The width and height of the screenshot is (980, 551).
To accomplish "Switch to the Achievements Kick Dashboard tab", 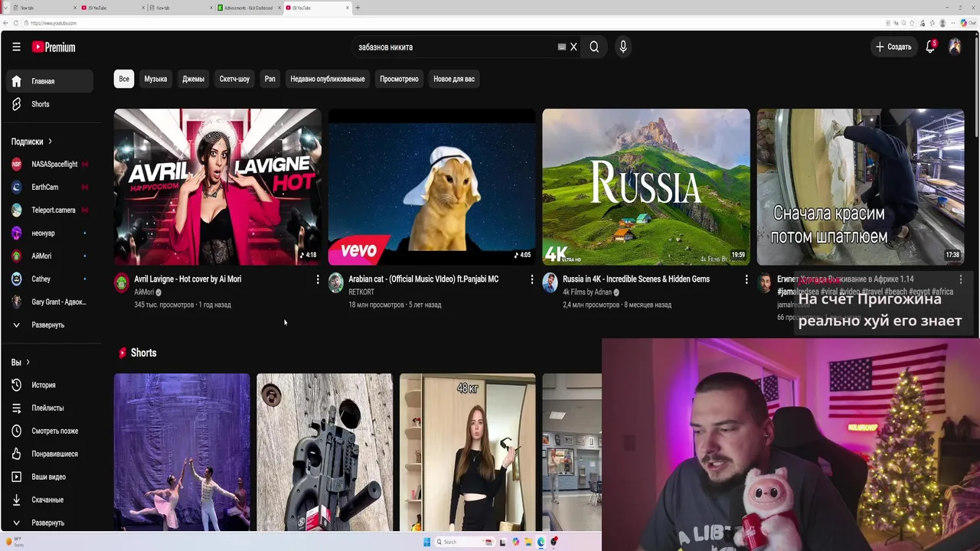I will coord(247,8).
